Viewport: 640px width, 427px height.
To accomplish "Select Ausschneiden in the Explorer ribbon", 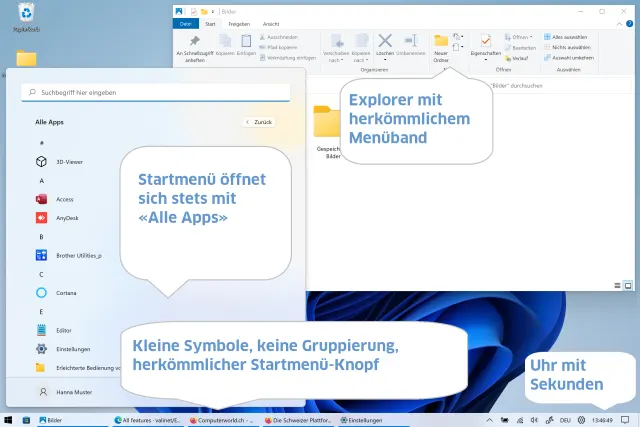I will click(x=278, y=37).
